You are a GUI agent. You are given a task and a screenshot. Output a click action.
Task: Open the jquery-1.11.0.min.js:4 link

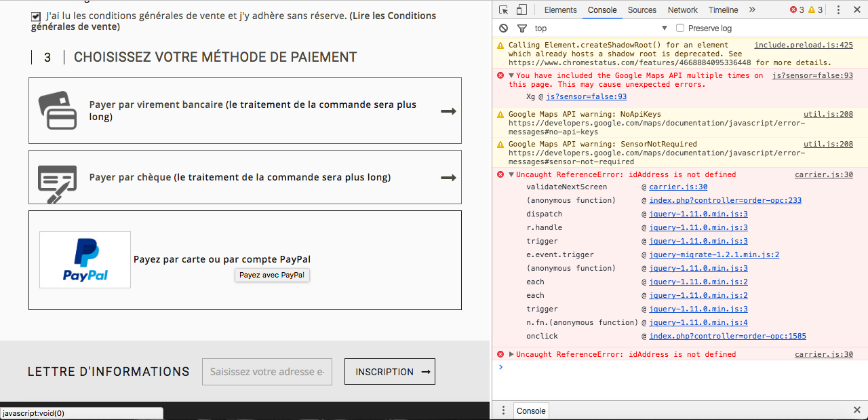[698, 322]
